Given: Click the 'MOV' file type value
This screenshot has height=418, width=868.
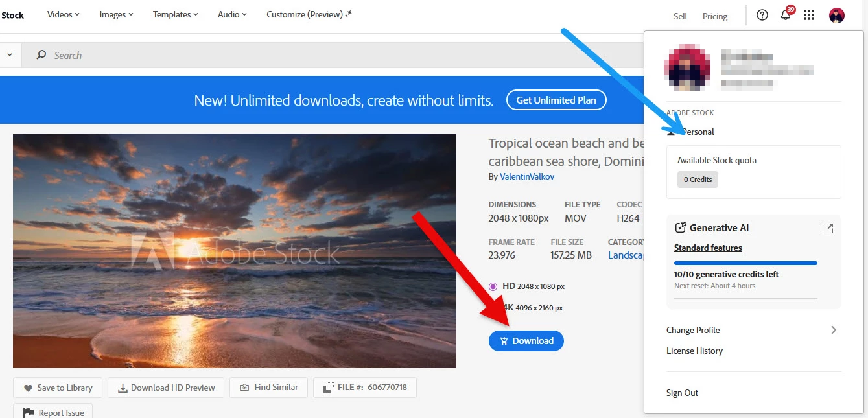Looking at the screenshot, I should (x=575, y=218).
